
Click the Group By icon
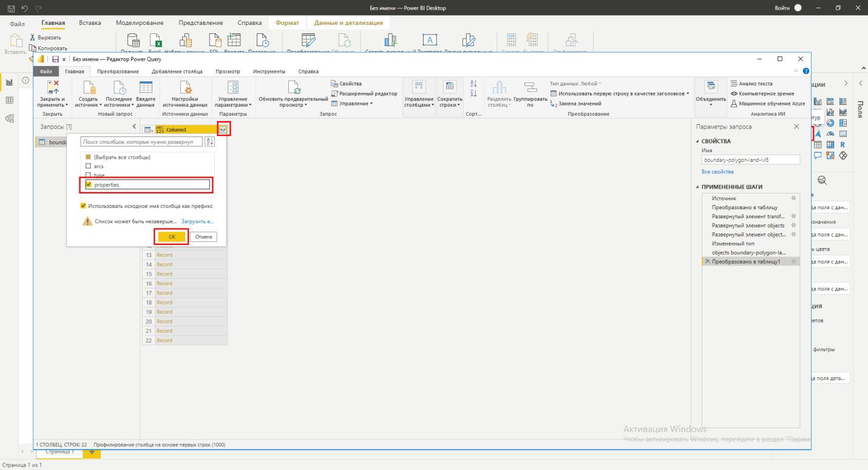pos(529,87)
